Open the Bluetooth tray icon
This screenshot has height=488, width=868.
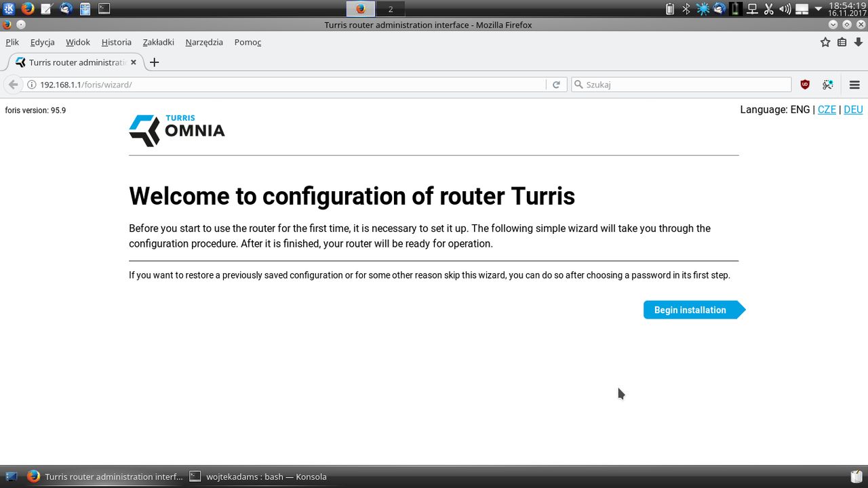point(686,9)
